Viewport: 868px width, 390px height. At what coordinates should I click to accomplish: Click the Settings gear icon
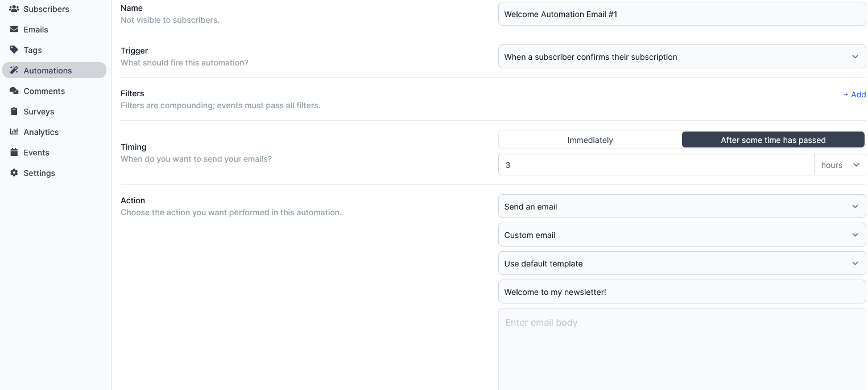tap(14, 173)
